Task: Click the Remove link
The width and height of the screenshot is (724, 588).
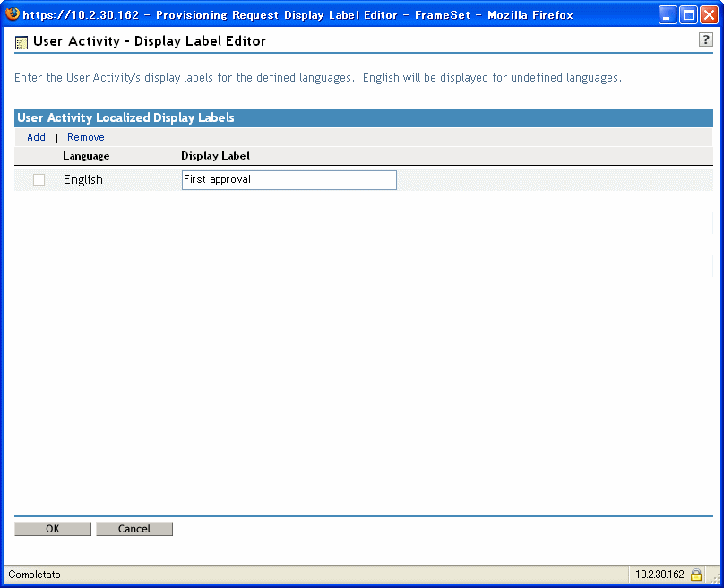Action: click(x=86, y=137)
